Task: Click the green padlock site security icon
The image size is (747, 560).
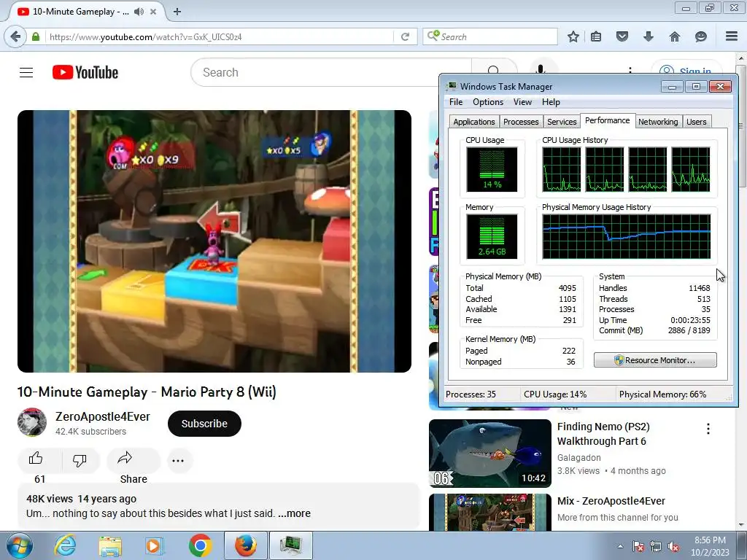Action: click(36, 36)
